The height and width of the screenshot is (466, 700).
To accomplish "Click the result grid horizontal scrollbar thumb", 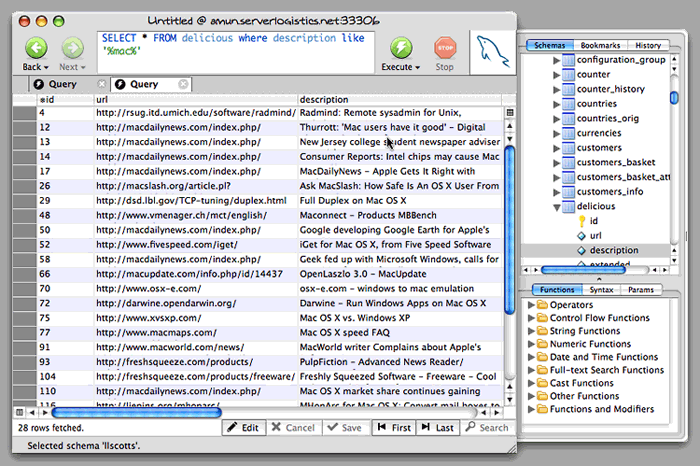I will coord(137,412).
